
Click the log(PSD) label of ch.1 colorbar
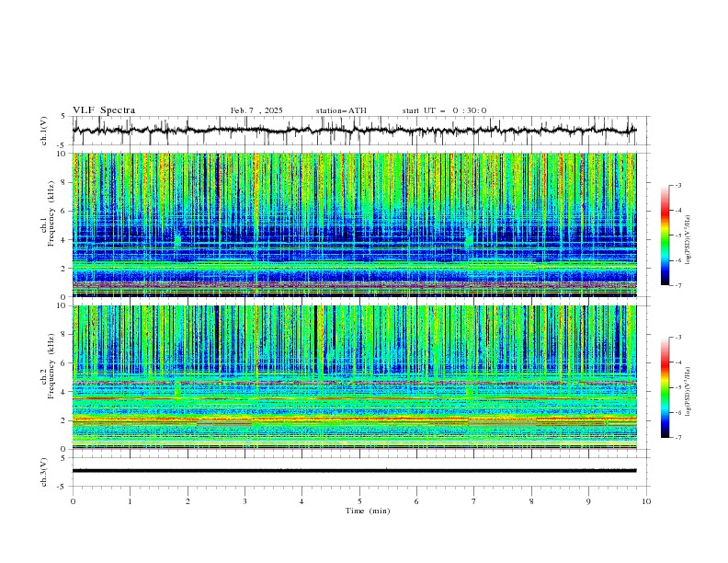coord(688,239)
